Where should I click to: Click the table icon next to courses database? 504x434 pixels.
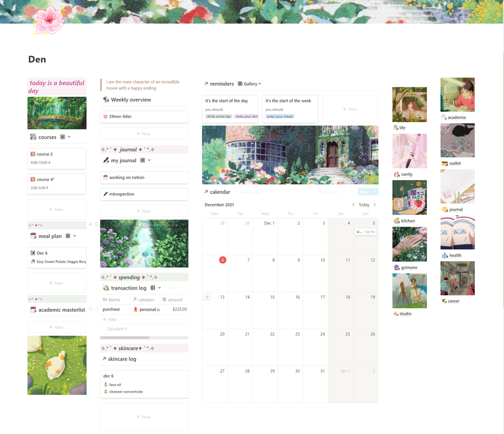coord(63,137)
